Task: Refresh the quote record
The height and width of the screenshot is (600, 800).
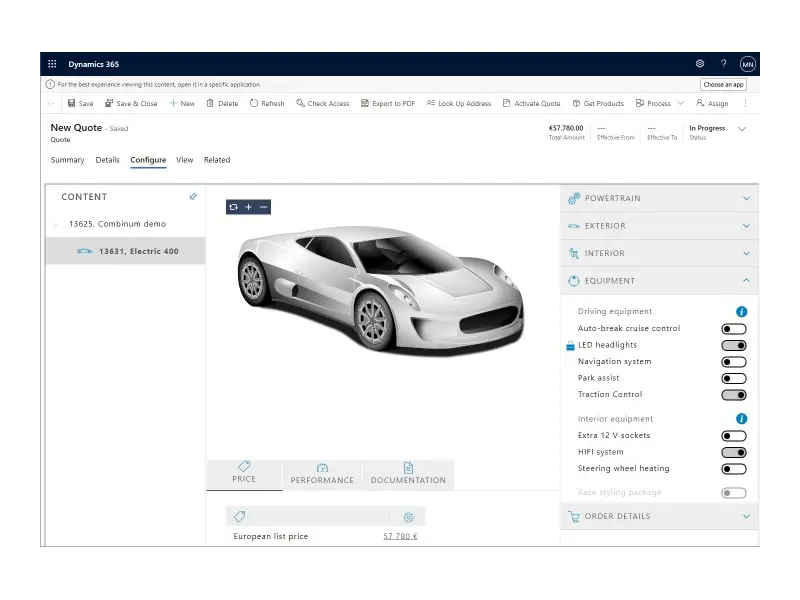Action: point(267,103)
